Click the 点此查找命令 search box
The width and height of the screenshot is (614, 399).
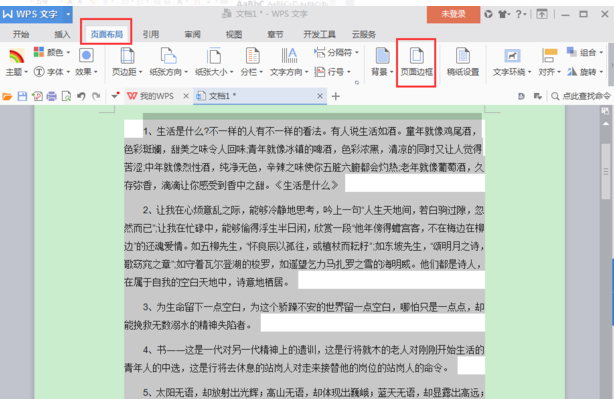[x=581, y=96]
